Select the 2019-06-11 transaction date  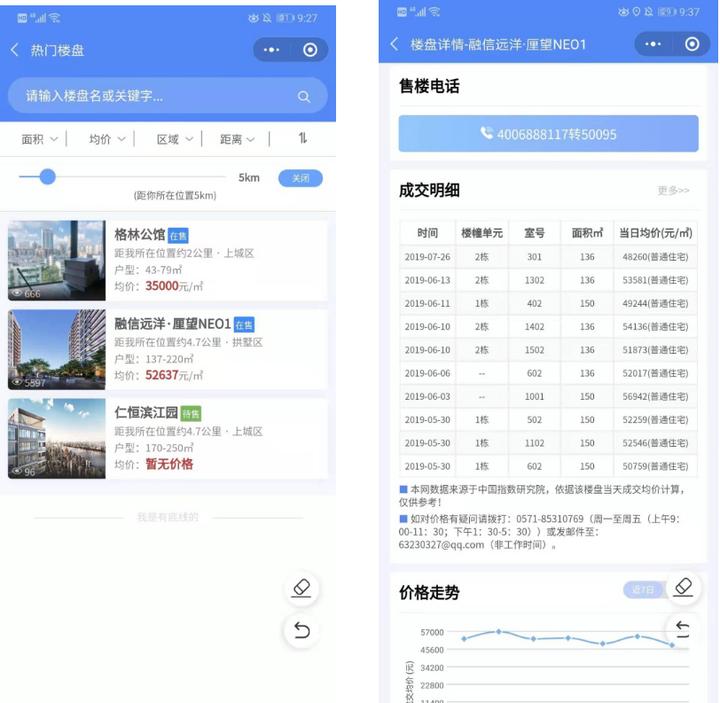(x=427, y=304)
